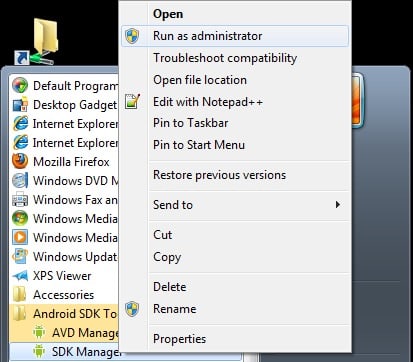Click the AVD Manager android icon
Image resolution: width=413 pixels, height=362 pixels.
pyautogui.click(x=39, y=333)
